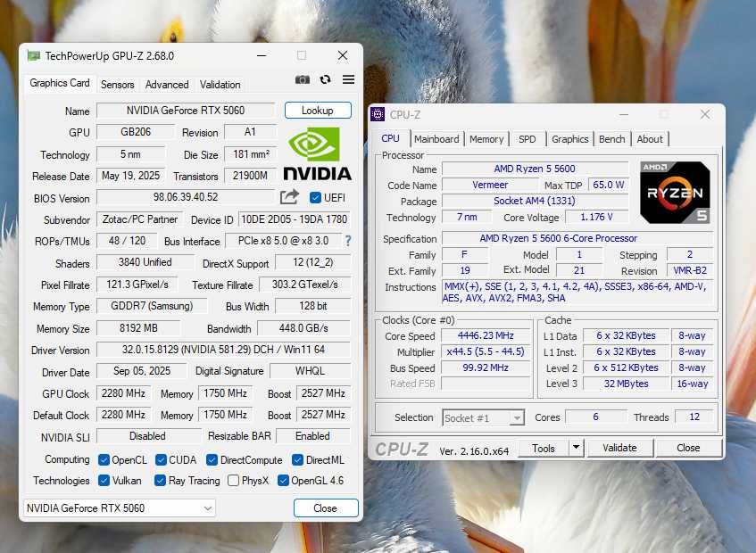This screenshot has height=553, width=756.
Task: Toggle the CUDA checkbox
Action: click(x=161, y=459)
